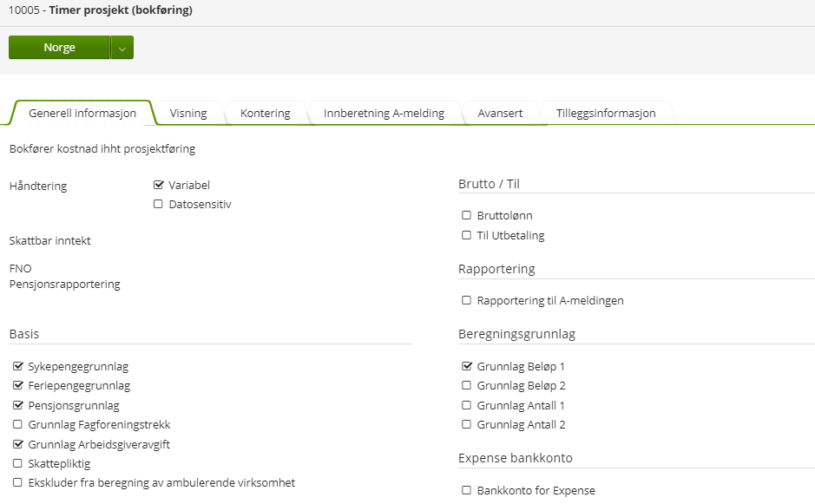Image resolution: width=815 pixels, height=504 pixels.
Task: Untick Feriepengegrunnlag checkbox
Action: (x=17, y=386)
